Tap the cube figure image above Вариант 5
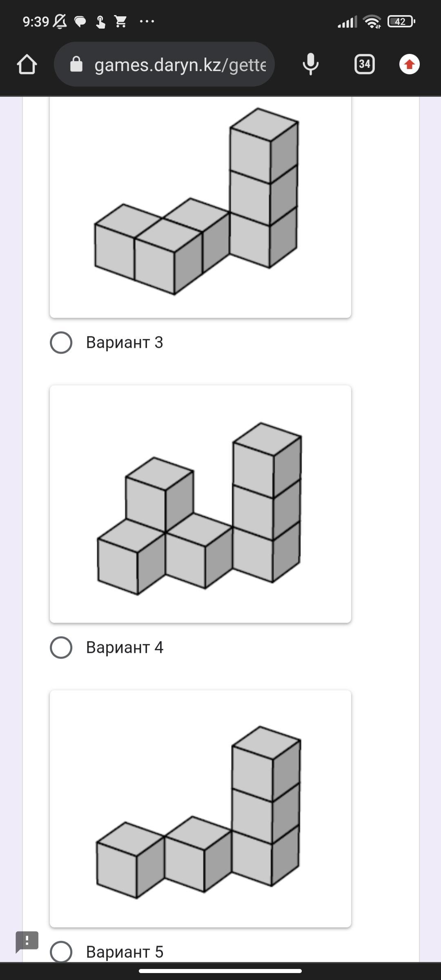Image resolution: width=441 pixels, height=980 pixels. click(200, 808)
